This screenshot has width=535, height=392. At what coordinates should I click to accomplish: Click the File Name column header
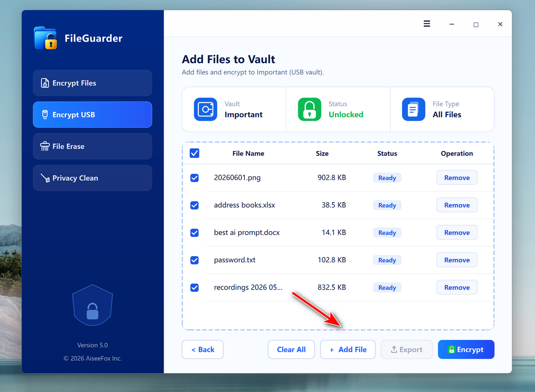(248, 153)
